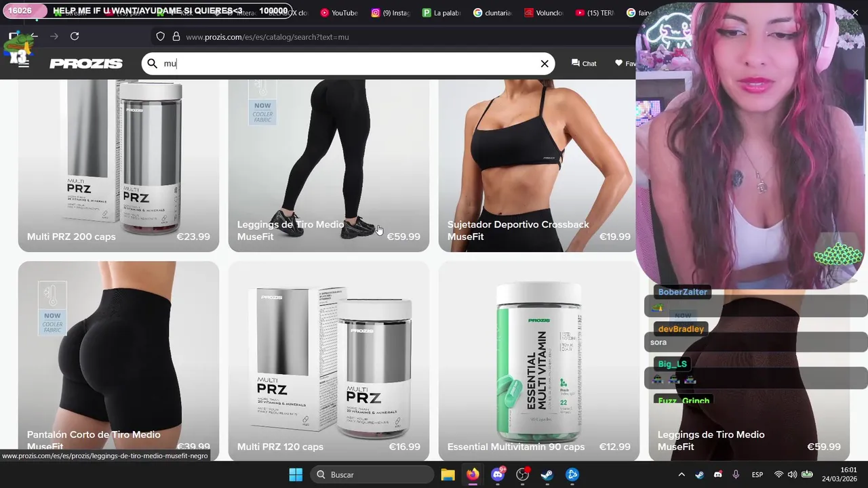868x488 pixels.
Task: Reload the page with the refresh icon
Action: click(75, 36)
